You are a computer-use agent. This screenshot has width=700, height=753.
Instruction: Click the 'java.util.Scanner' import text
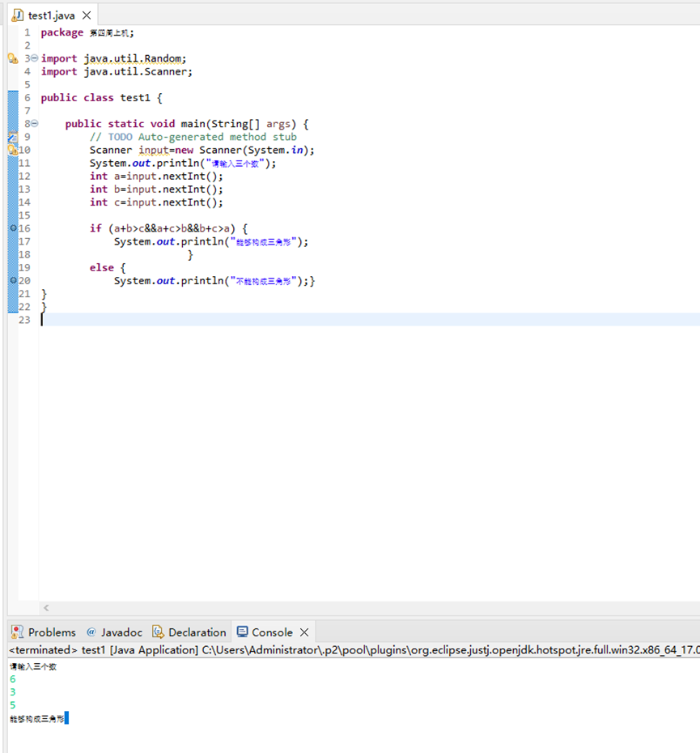point(135,71)
